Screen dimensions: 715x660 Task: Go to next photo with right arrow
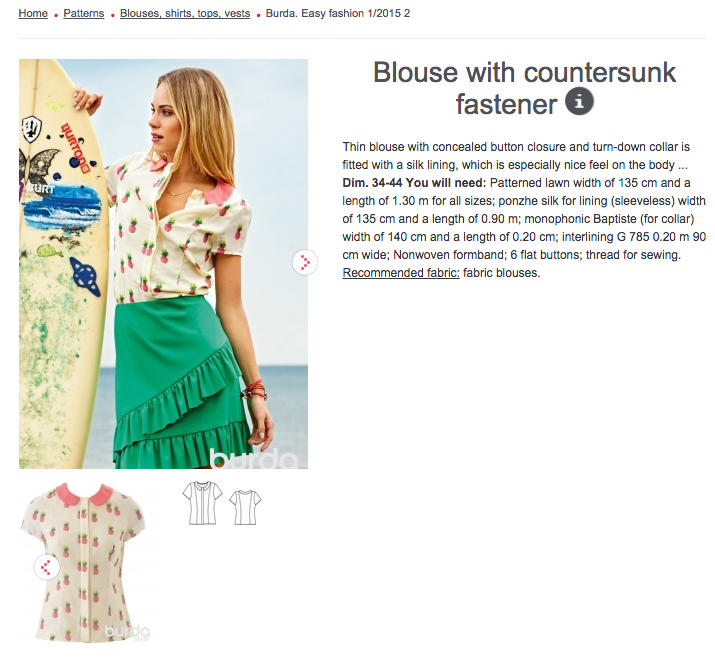point(305,262)
